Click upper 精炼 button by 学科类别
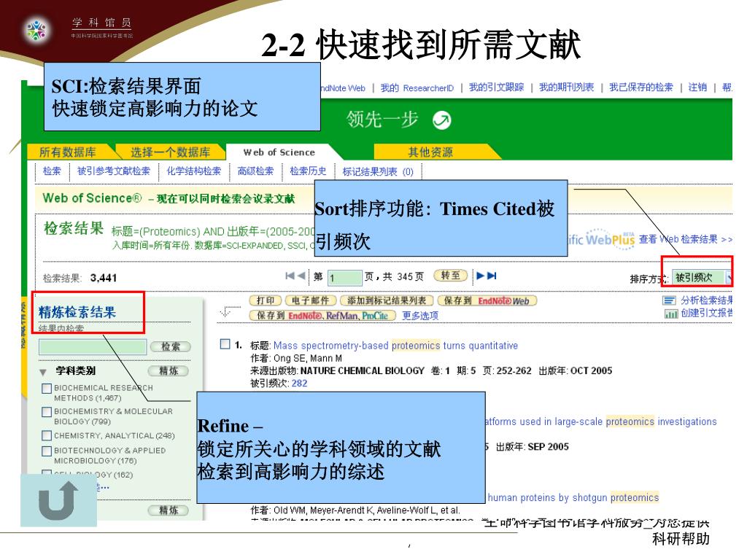The image size is (747, 560). coord(169,371)
